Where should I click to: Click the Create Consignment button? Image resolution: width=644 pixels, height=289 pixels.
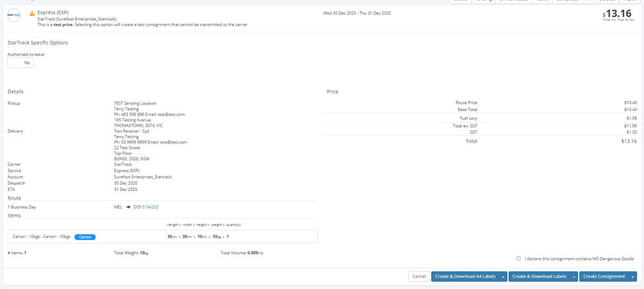(x=604, y=276)
